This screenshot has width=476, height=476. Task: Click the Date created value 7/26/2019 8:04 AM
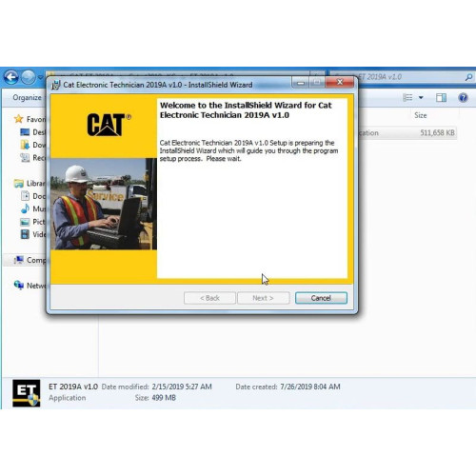click(310, 387)
